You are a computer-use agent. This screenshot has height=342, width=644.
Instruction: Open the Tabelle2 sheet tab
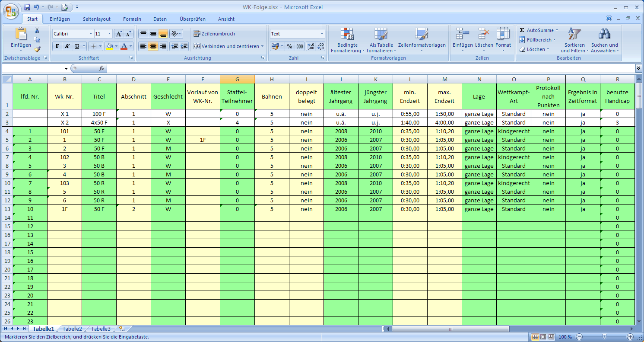point(72,329)
